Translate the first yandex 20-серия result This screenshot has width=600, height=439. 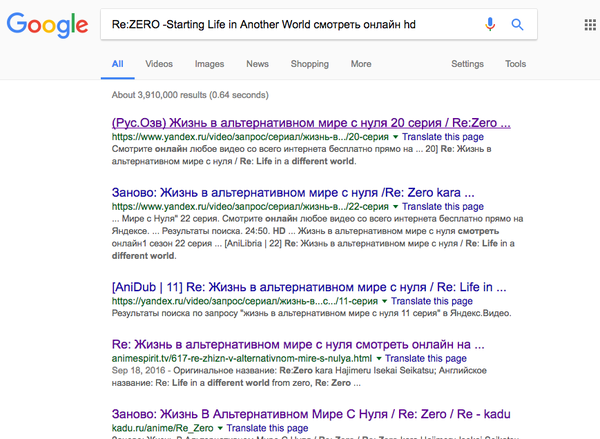pyautogui.click(x=444, y=136)
